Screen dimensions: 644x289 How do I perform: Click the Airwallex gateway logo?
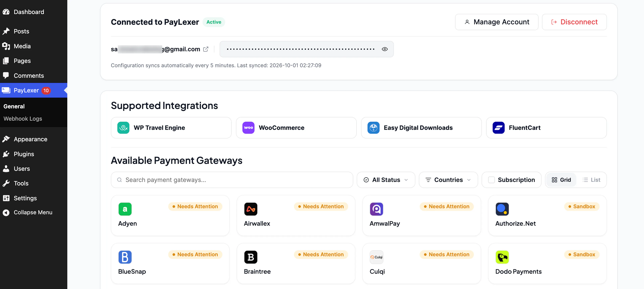point(251,209)
